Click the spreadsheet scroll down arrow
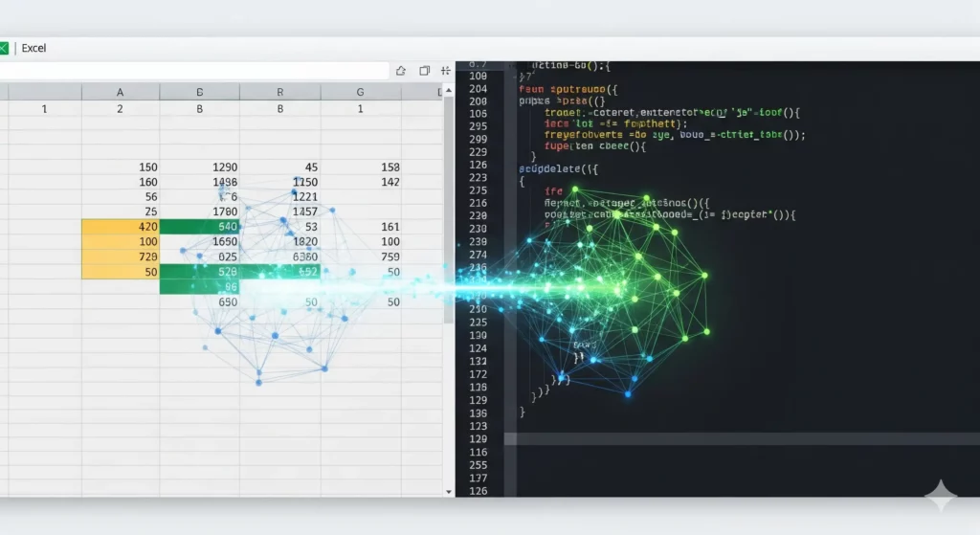This screenshot has width=980, height=535. tap(450, 491)
